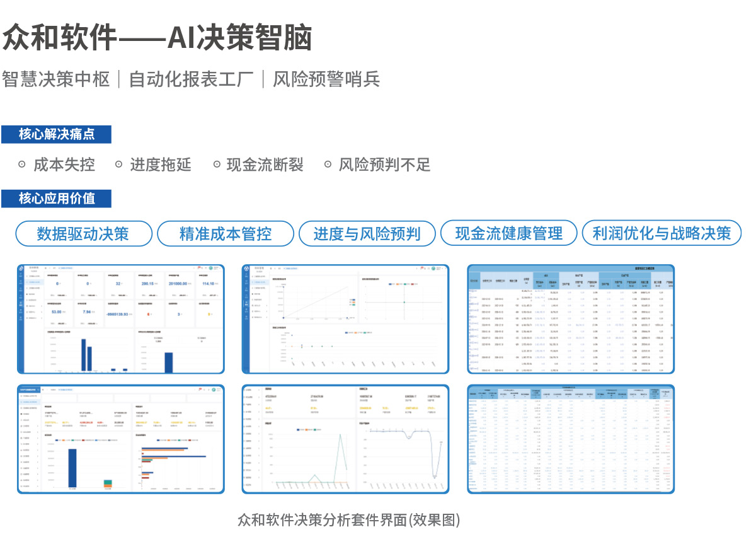Click the 风险预警哨兵 subtitle text

326,79
